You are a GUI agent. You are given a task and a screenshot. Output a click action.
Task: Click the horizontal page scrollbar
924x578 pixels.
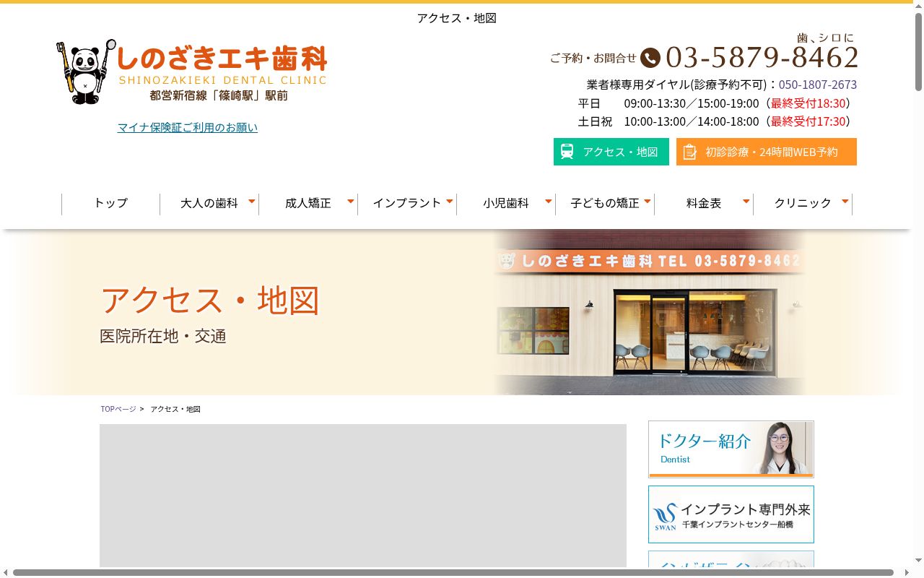tap(453, 572)
